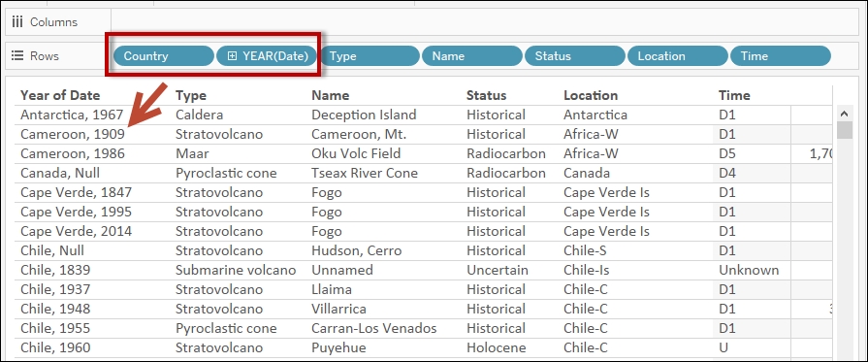Screen dimensions: 868x362
Task: Click the Location pill on Rows shelf
Action: [678, 56]
